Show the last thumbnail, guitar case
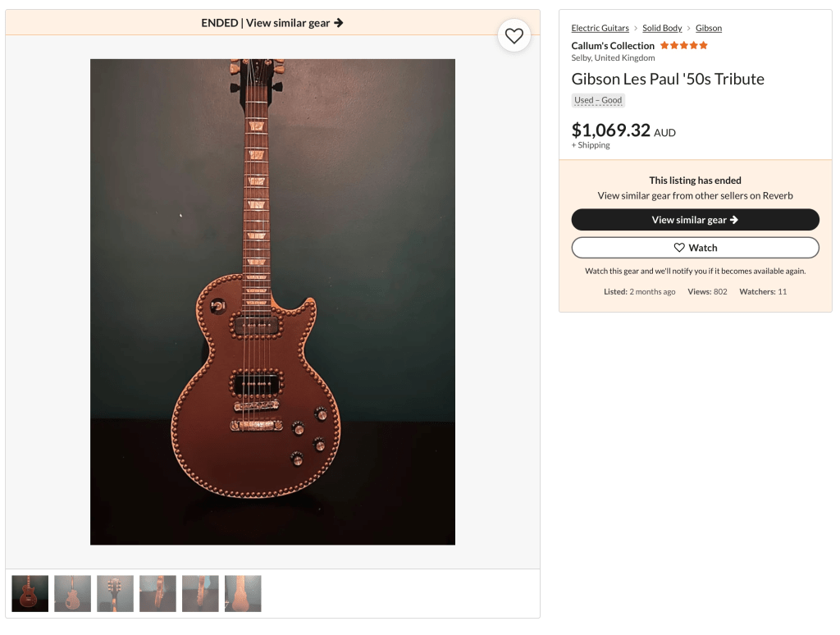Viewport: 840px width, 635px height. click(x=244, y=593)
